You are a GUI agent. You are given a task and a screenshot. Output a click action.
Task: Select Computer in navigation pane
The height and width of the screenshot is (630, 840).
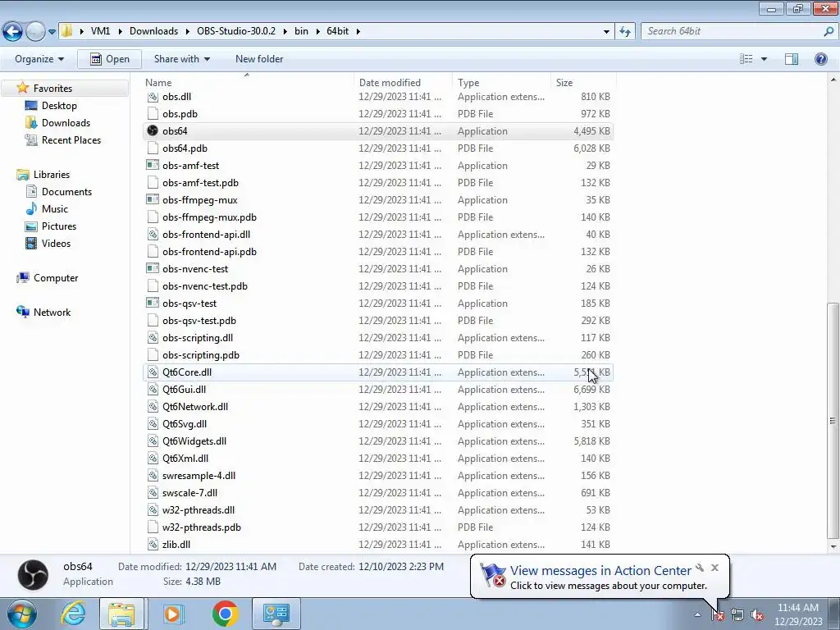coord(56,278)
